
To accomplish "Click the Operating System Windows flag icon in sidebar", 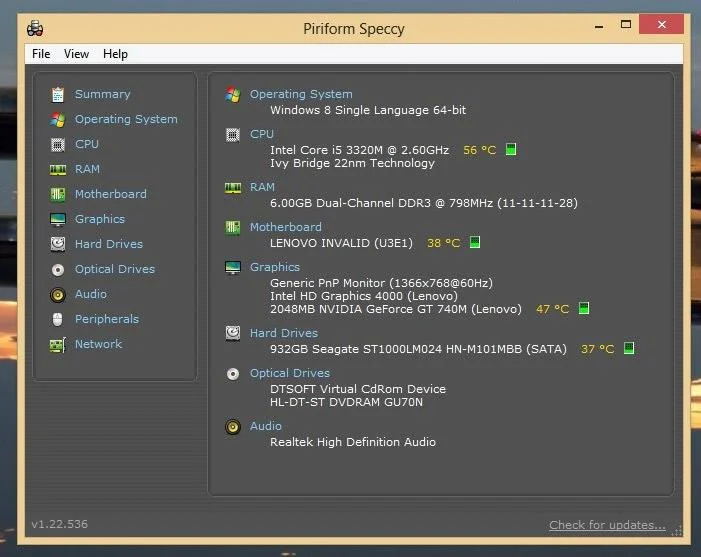I will coord(58,119).
